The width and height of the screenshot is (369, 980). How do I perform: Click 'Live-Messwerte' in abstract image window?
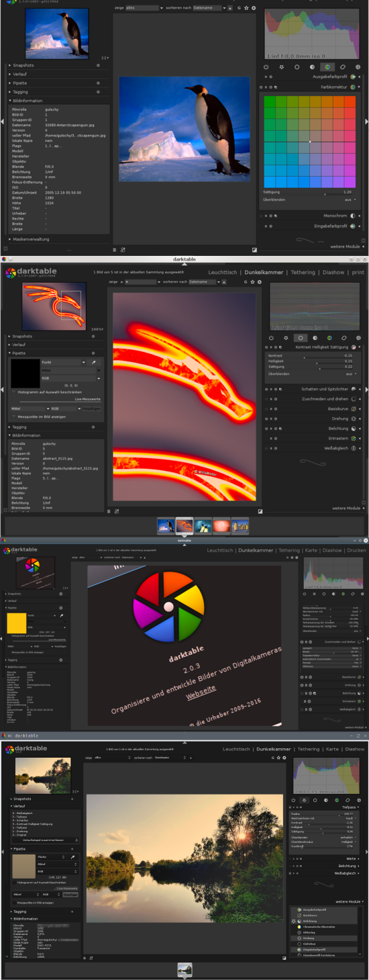point(87,399)
